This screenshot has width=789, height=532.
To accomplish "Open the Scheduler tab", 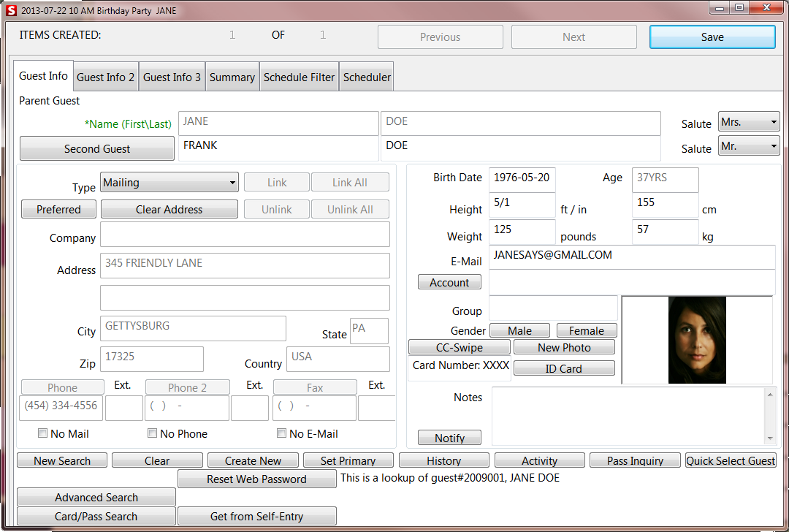I will (367, 77).
